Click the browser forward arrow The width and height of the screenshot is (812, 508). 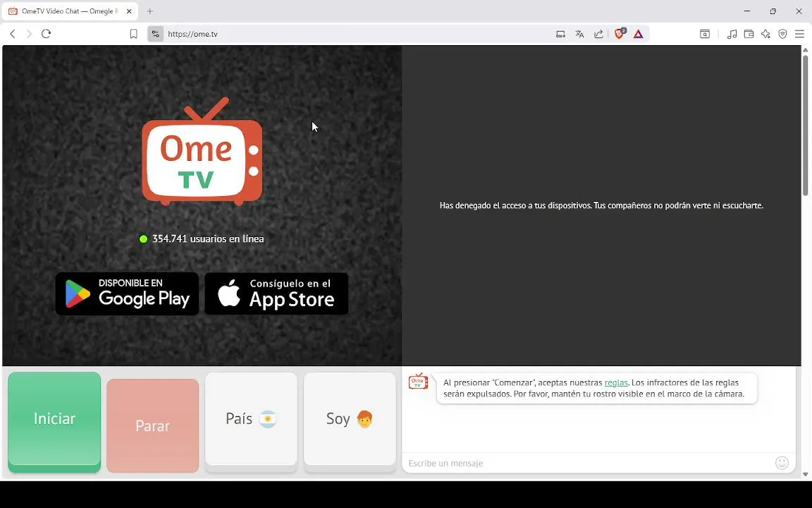coord(29,34)
